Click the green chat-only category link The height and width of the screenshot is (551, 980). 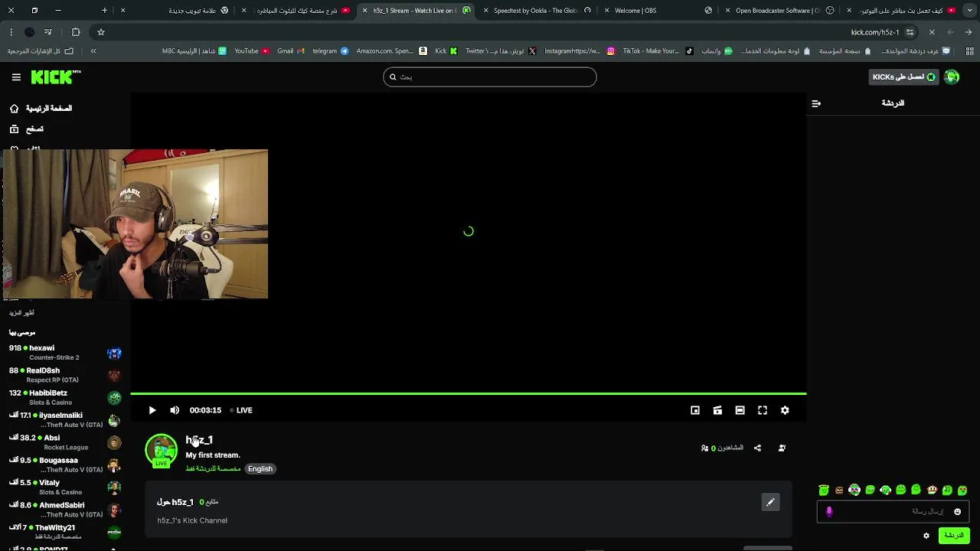[x=213, y=468]
